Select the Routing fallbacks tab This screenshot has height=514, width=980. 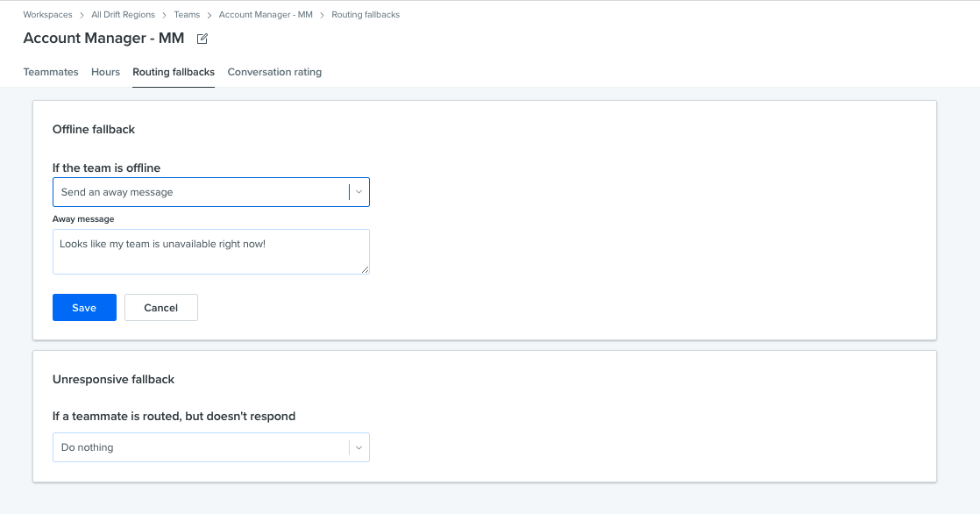[174, 72]
